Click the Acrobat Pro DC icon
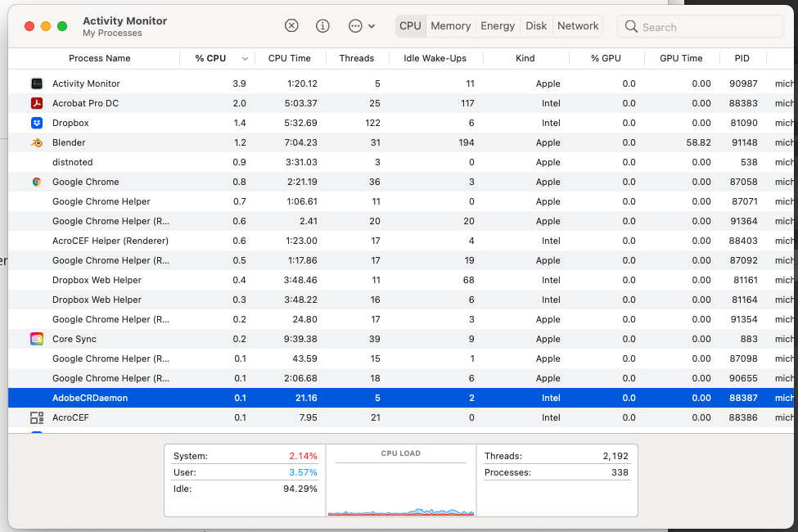The height and width of the screenshot is (532, 798). [37, 103]
